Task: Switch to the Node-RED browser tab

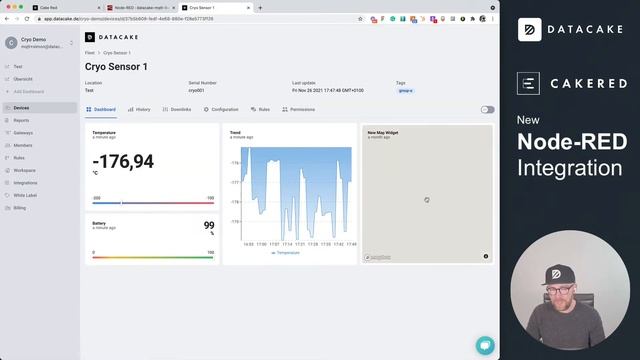Action: [x=141, y=8]
